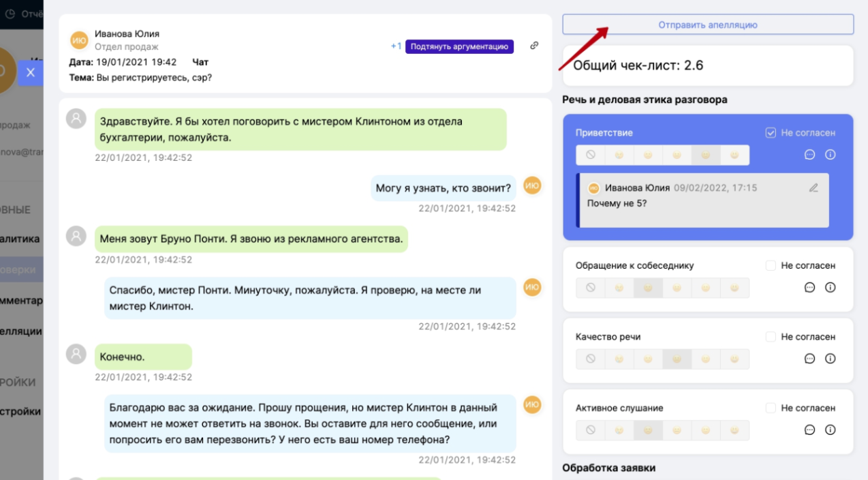Set Качество речи rating to not applicable

tap(590, 359)
